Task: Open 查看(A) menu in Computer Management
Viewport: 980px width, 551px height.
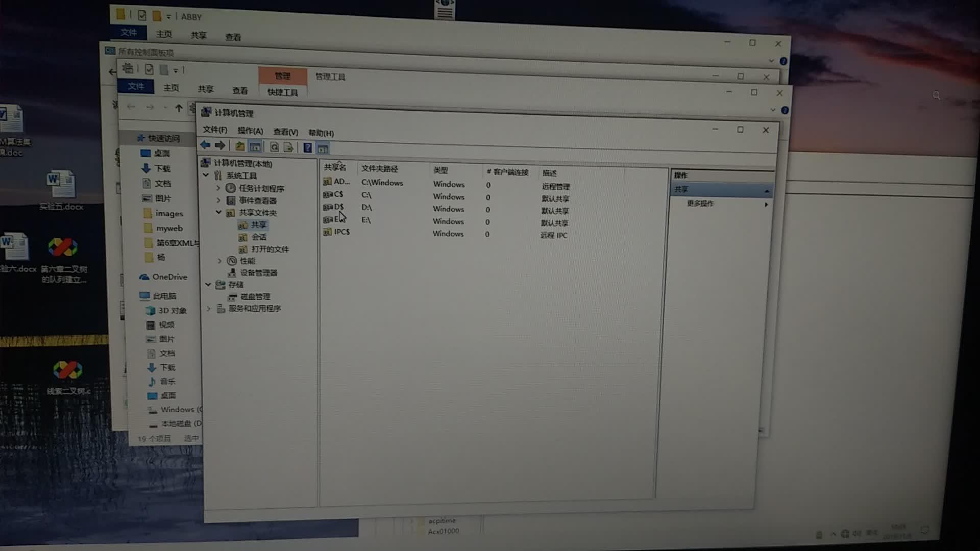Action: click(x=284, y=132)
